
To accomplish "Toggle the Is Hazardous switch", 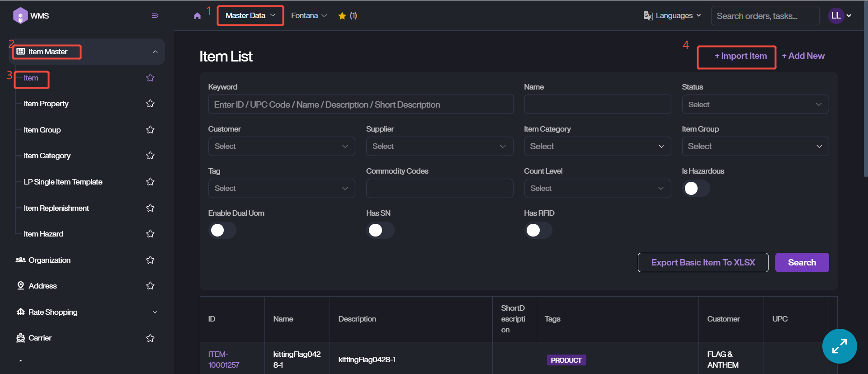I will 695,189.
